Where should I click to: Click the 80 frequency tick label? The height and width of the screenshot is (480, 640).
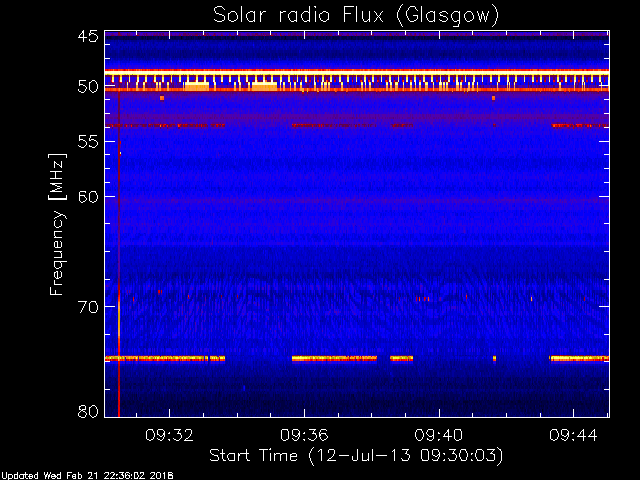[88, 411]
